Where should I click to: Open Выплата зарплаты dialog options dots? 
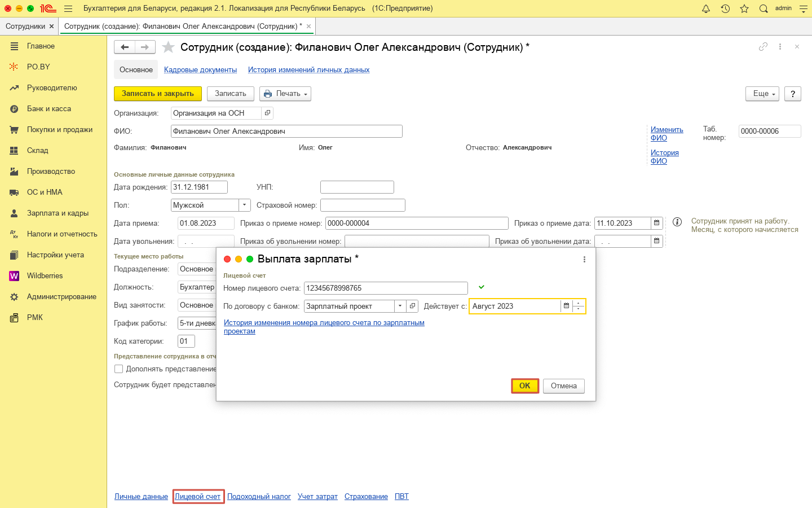(584, 259)
